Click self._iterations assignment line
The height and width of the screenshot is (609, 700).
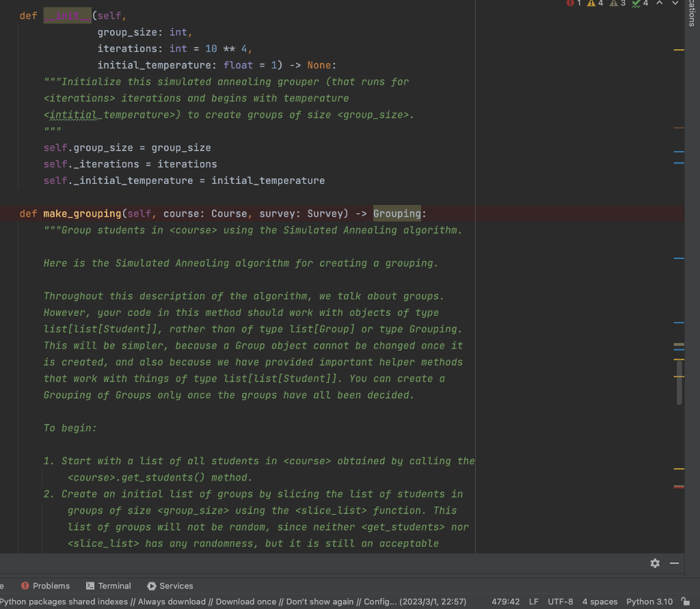(x=131, y=164)
